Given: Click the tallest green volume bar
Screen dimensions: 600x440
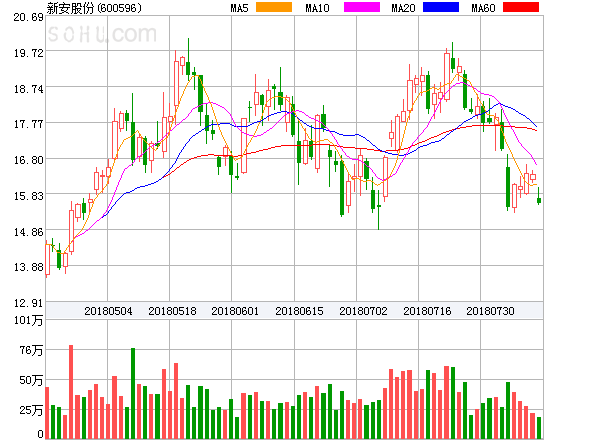Looking at the screenshot, I should tap(133, 393).
